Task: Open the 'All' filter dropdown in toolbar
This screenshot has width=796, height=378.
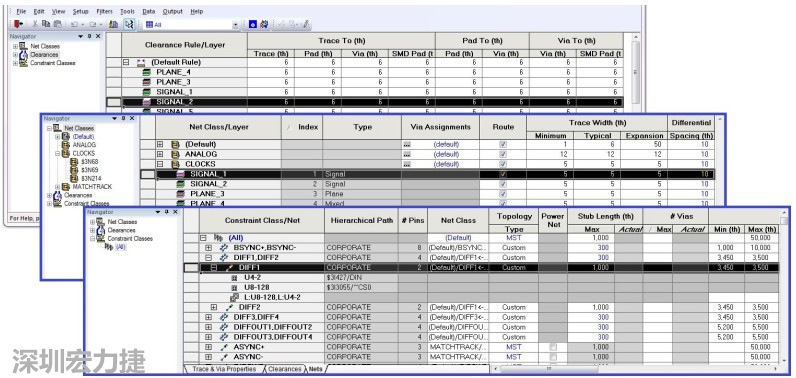Action: [235, 24]
